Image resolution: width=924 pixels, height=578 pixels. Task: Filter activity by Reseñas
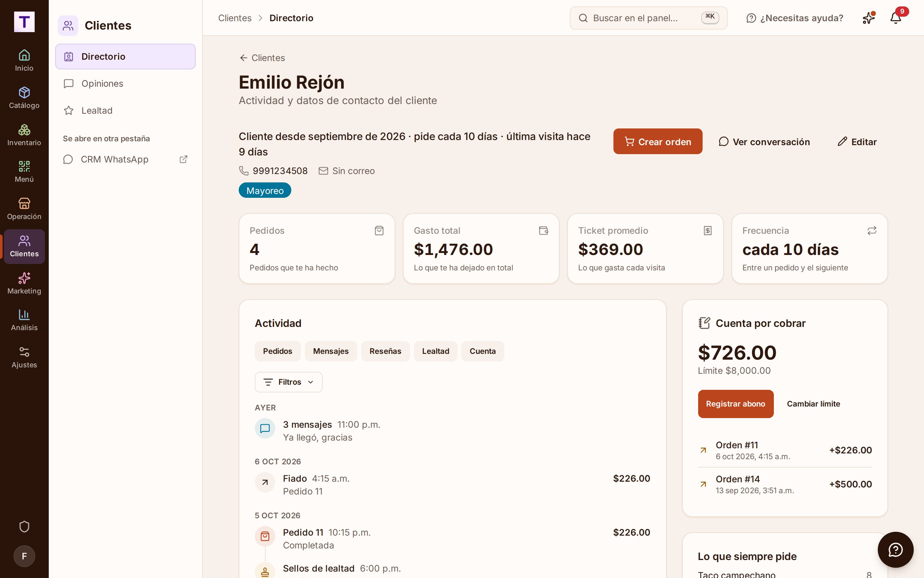tap(385, 351)
